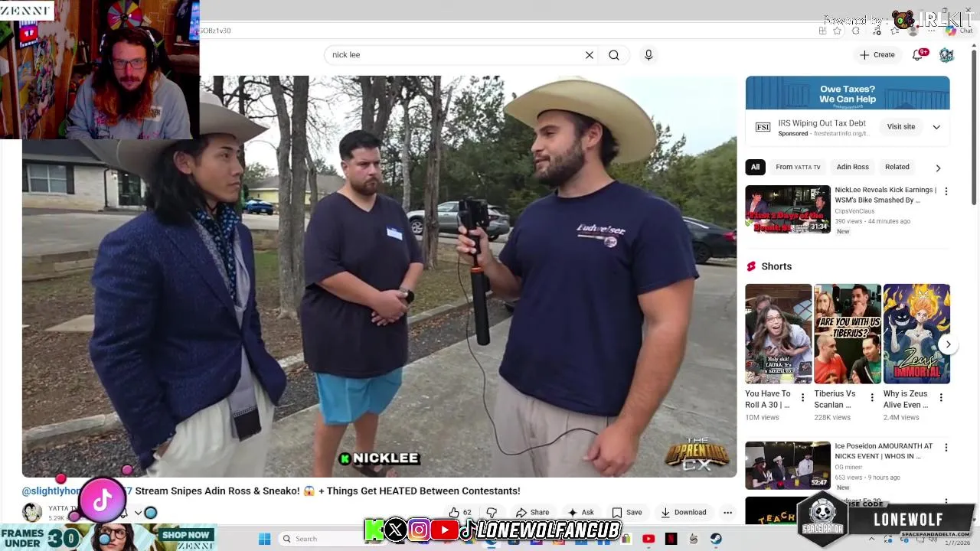
Task: Open browser extensions puzzle icon
Action: (x=856, y=31)
